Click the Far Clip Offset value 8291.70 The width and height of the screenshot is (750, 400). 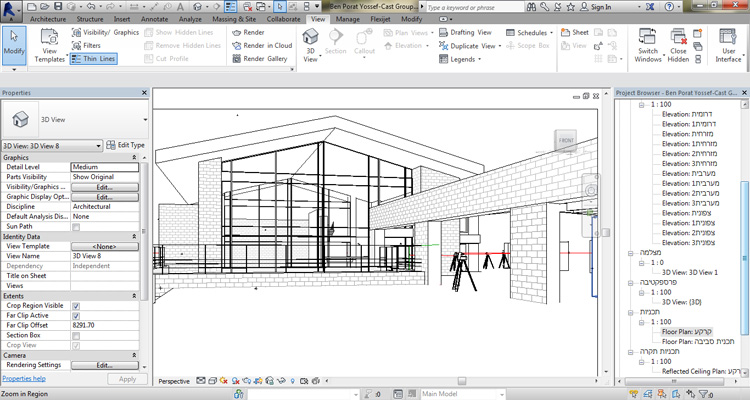click(x=105, y=325)
